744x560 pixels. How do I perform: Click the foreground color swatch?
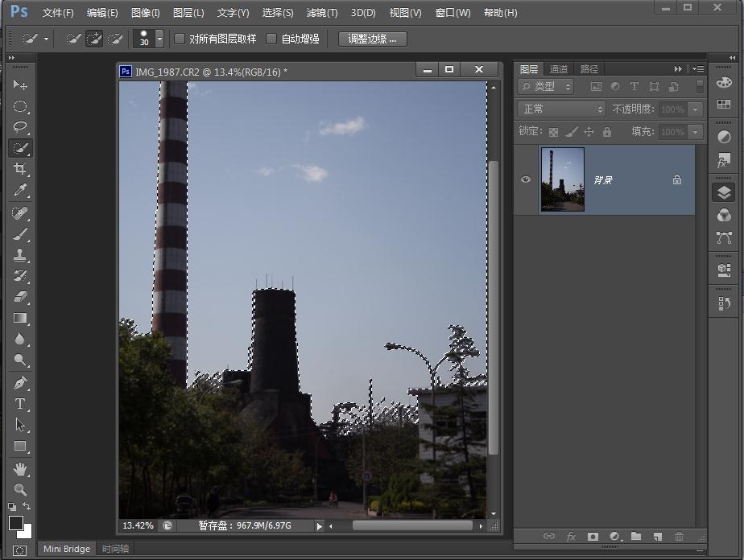tap(16, 523)
